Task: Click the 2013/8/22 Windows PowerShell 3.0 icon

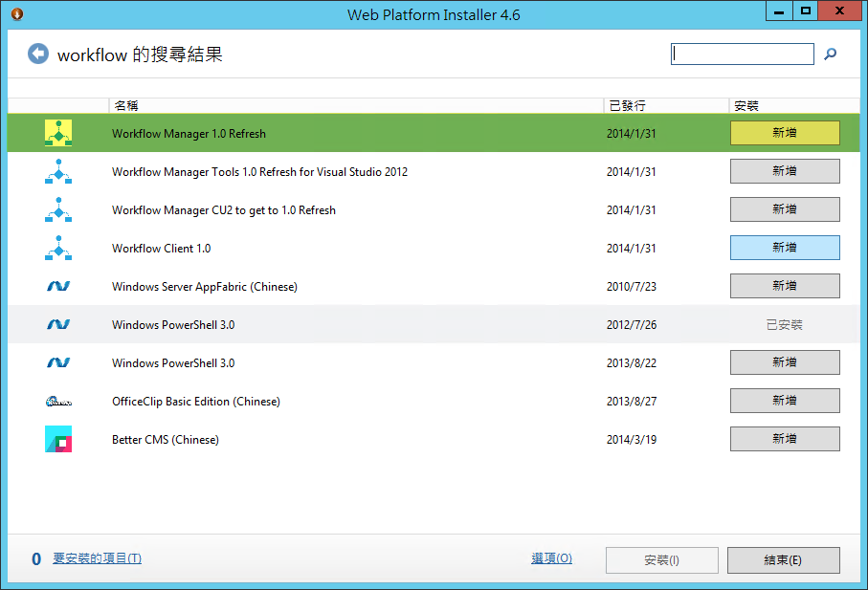Action: point(58,362)
